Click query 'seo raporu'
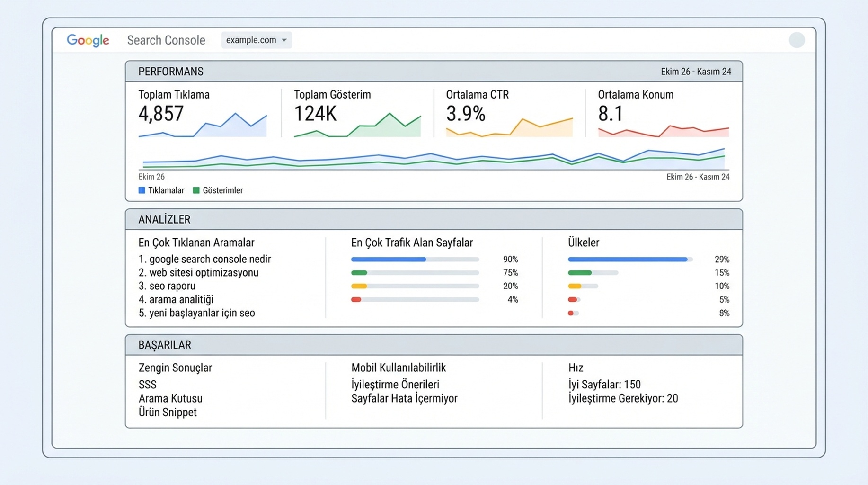 (x=167, y=286)
